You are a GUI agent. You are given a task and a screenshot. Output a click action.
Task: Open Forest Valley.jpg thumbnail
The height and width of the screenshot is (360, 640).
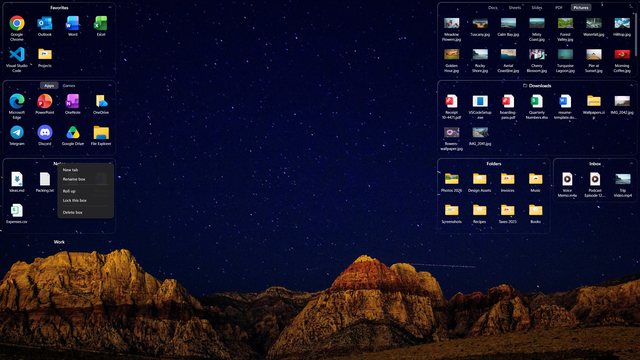pos(565,23)
